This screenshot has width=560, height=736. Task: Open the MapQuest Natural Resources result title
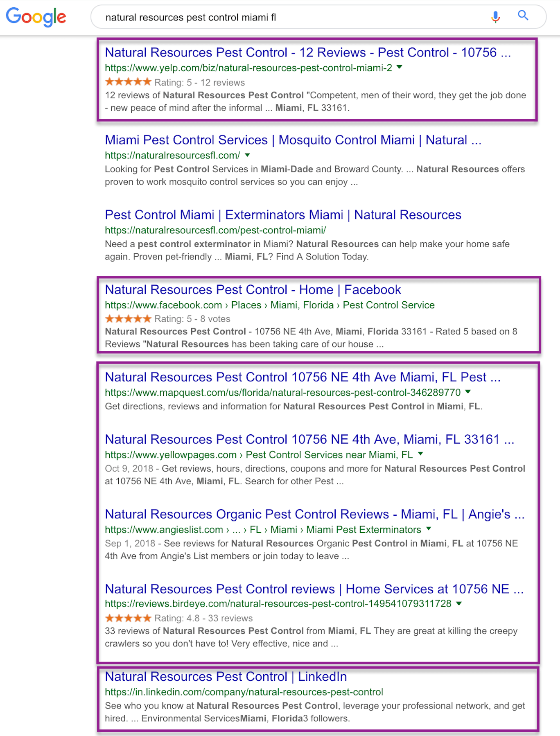click(303, 377)
